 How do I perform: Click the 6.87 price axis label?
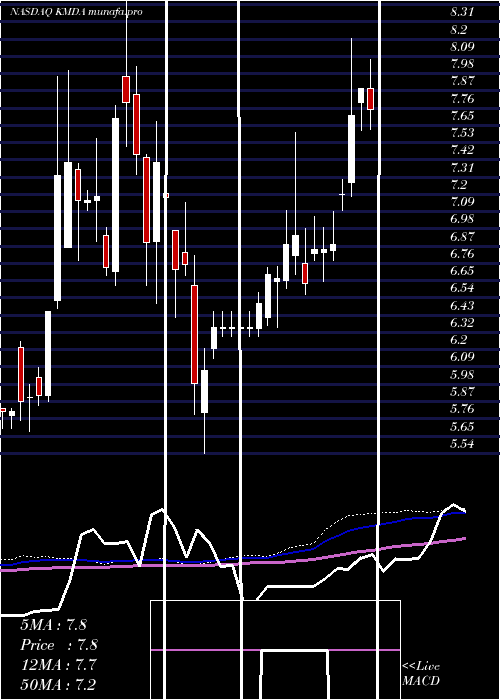[x=462, y=236]
